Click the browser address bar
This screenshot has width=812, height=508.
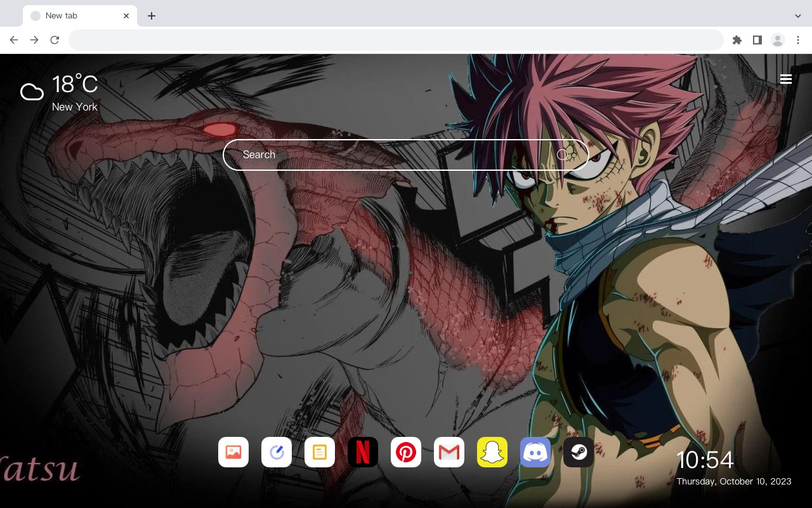point(396,40)
